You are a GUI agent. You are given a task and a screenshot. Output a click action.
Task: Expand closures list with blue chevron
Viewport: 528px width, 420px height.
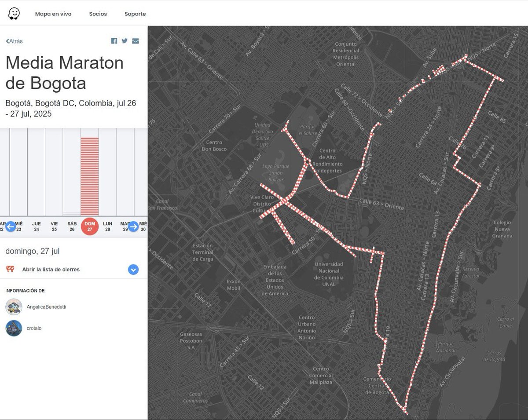(x=133, y=270)
